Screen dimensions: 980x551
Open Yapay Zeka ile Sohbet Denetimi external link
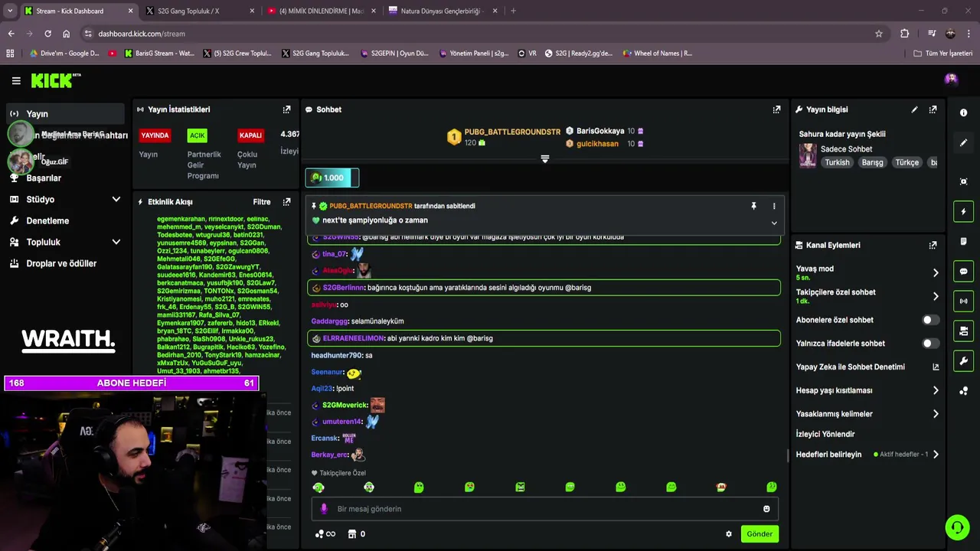(x=936, y=367)
